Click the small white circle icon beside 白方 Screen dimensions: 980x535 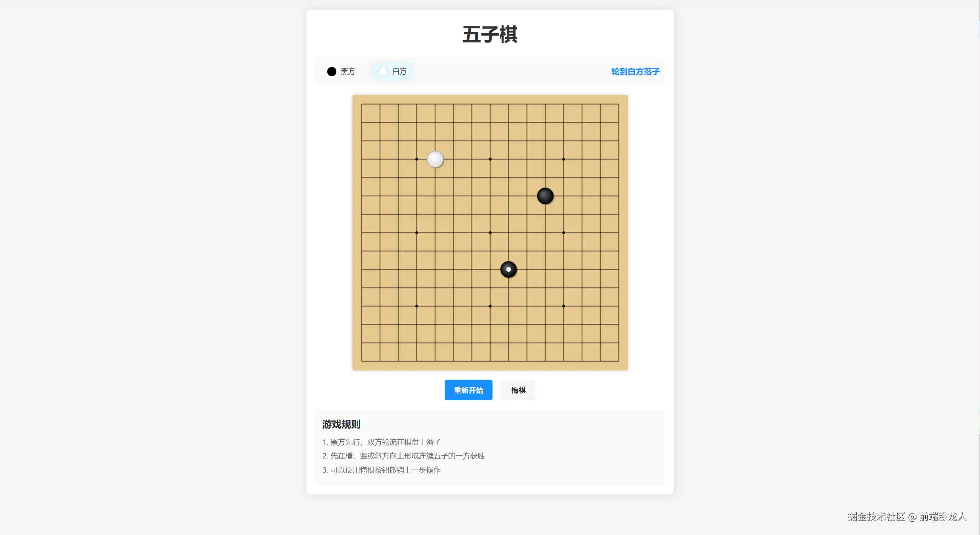click(383, 72)
